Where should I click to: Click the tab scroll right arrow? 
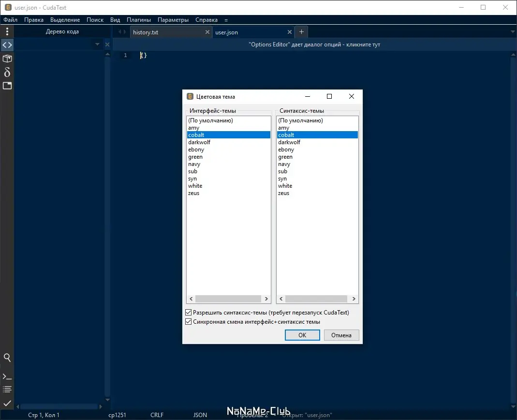125,31
